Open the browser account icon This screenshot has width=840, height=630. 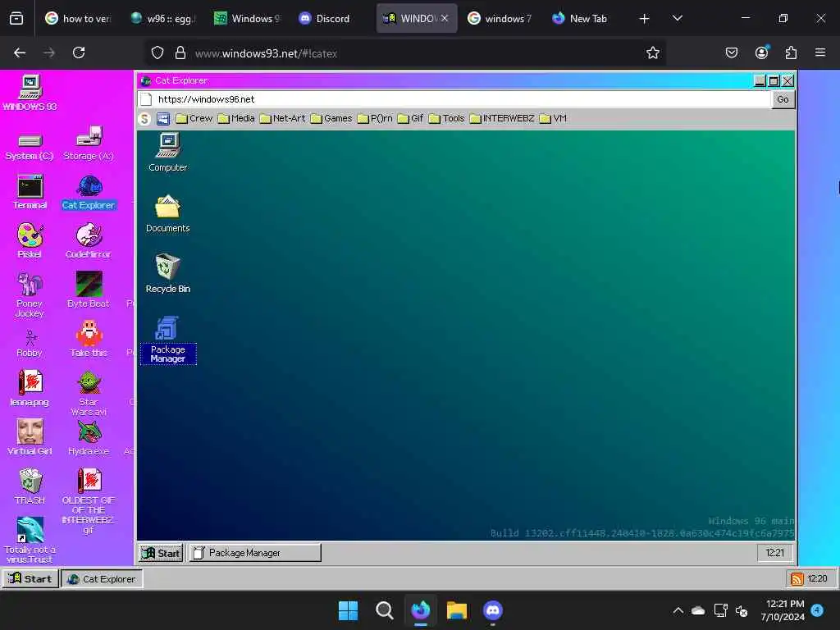click(761, 52)
